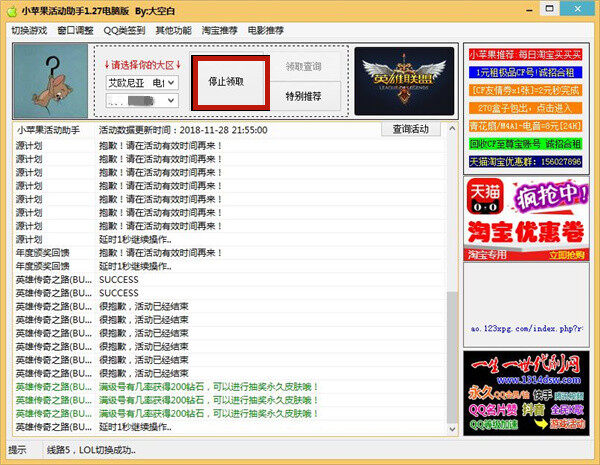Open the 其他功能 menu

[174, 30]
